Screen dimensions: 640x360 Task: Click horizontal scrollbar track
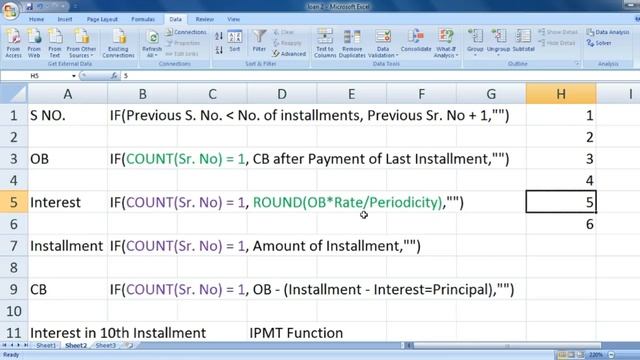[x=506, y=345]
